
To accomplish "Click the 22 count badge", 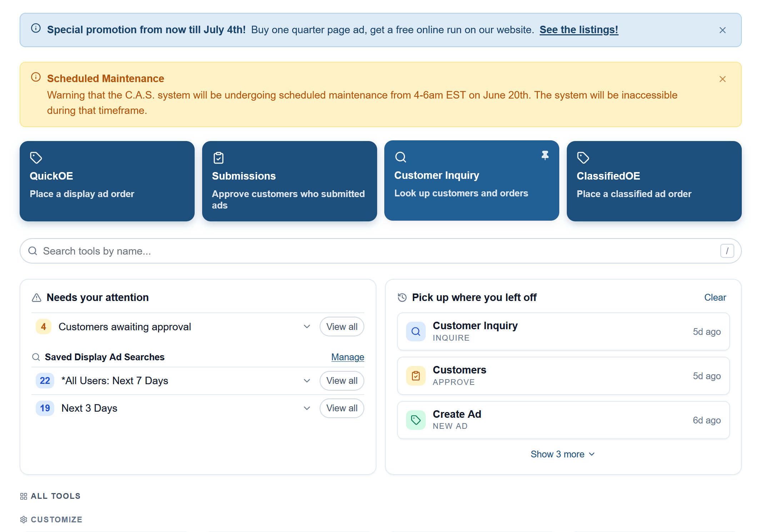I will [45, 381].
